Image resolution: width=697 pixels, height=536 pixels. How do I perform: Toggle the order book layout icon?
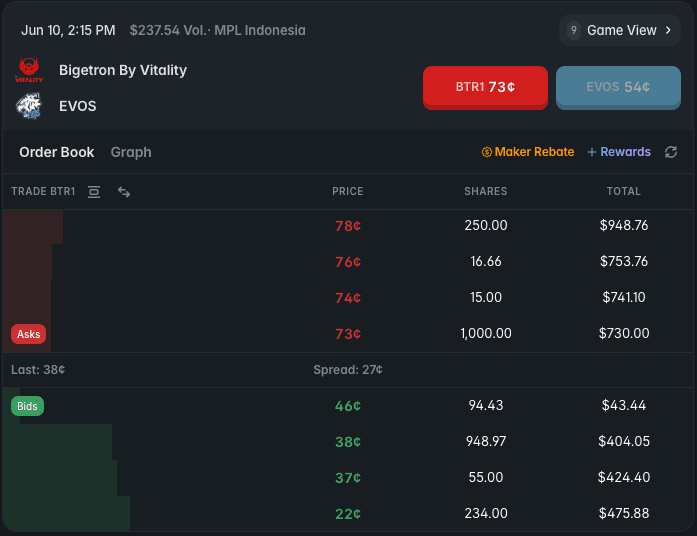[x=94, y=192]
